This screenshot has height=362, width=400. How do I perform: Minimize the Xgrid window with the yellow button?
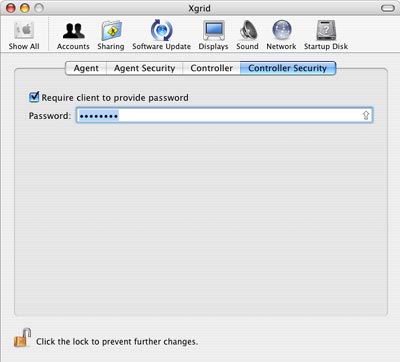(x=25, y=8)
